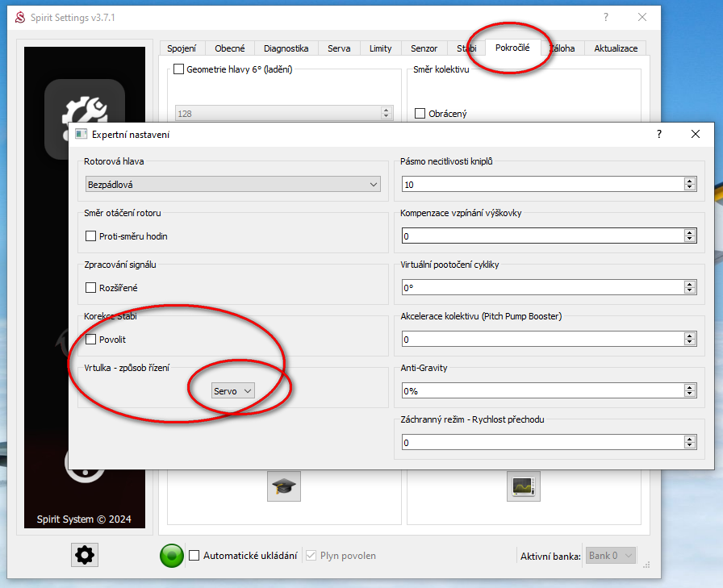Image resolution: width=723 pixels, height=588 pixels.
Task: Click the help question mark in Expertní nastavení
Action: 659,135
